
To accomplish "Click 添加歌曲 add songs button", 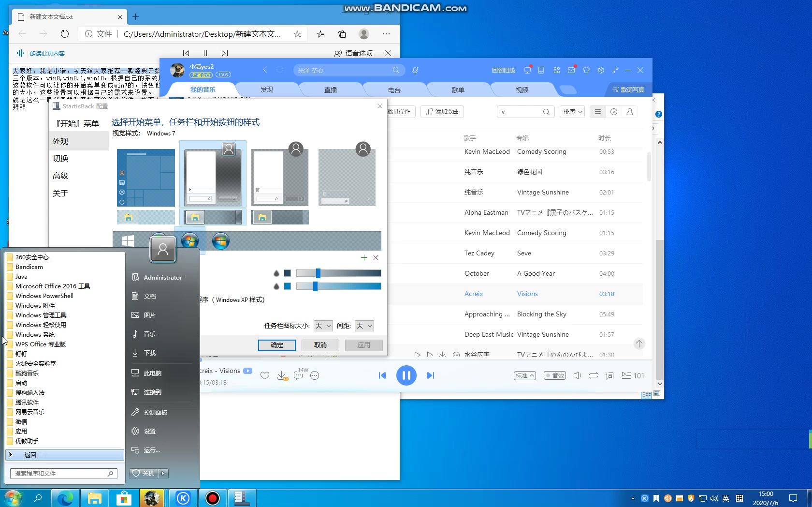I will 442,112.
